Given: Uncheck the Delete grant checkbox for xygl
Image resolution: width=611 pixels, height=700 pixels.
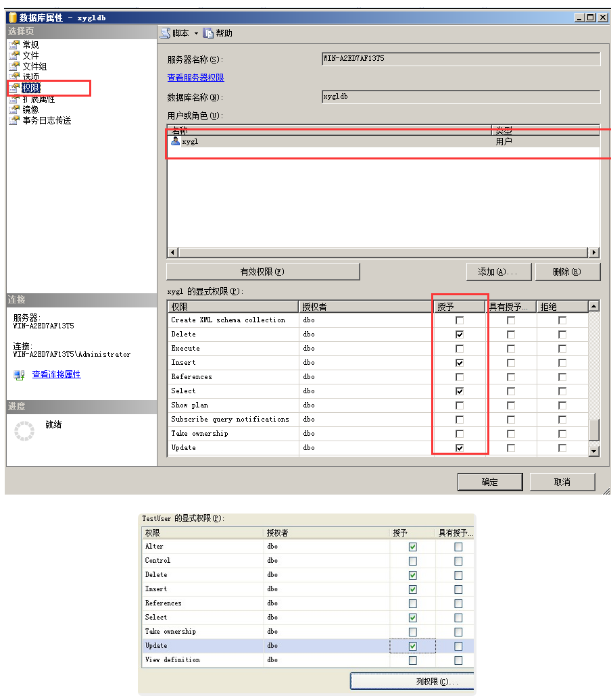Looking at the screenshot, I should point(460,334).
